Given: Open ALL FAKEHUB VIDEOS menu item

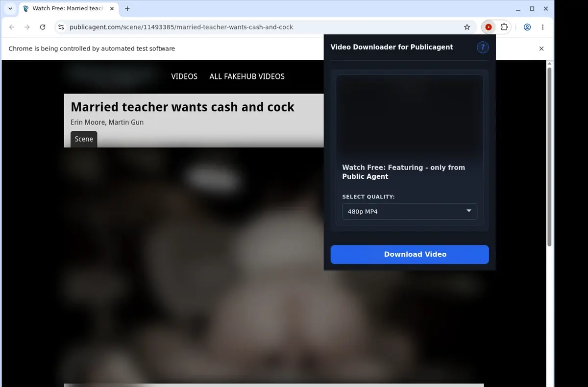Looking at the screenshot, I should (247, 76).
